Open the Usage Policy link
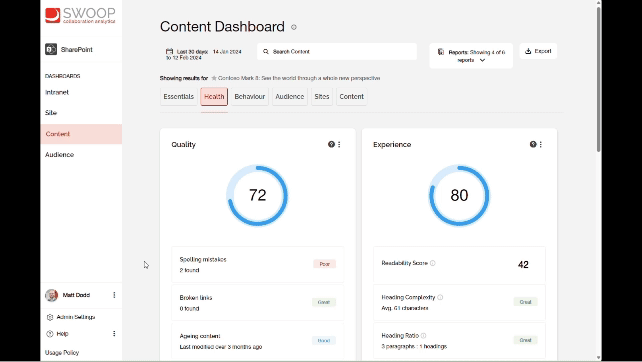 (62, 353)
